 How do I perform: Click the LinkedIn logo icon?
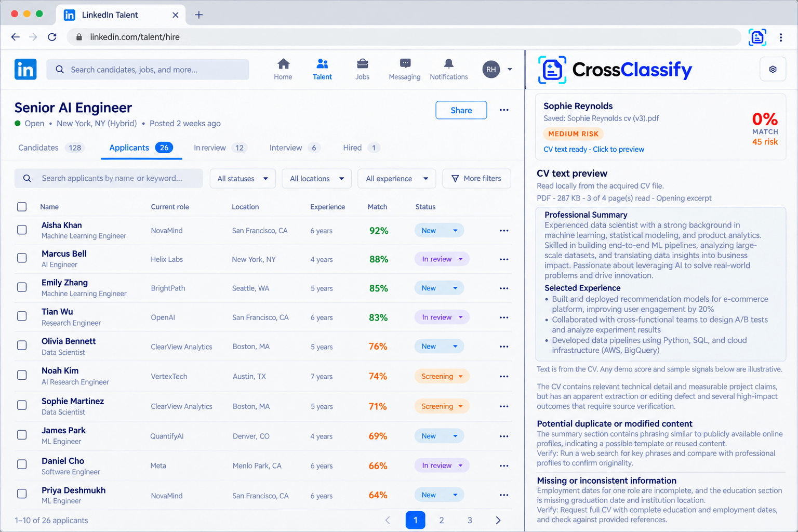coord(25,69)
